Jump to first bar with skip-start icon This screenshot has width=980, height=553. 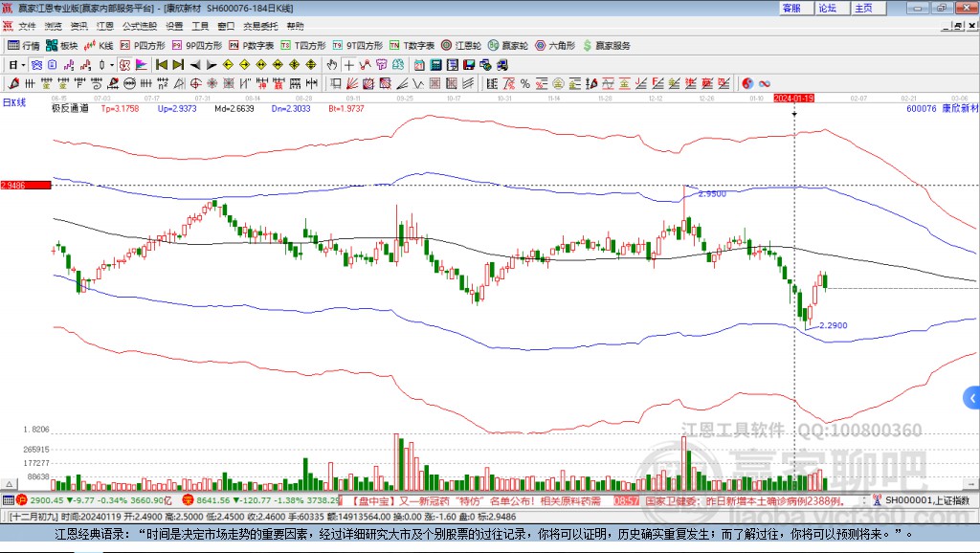point(162,65)
